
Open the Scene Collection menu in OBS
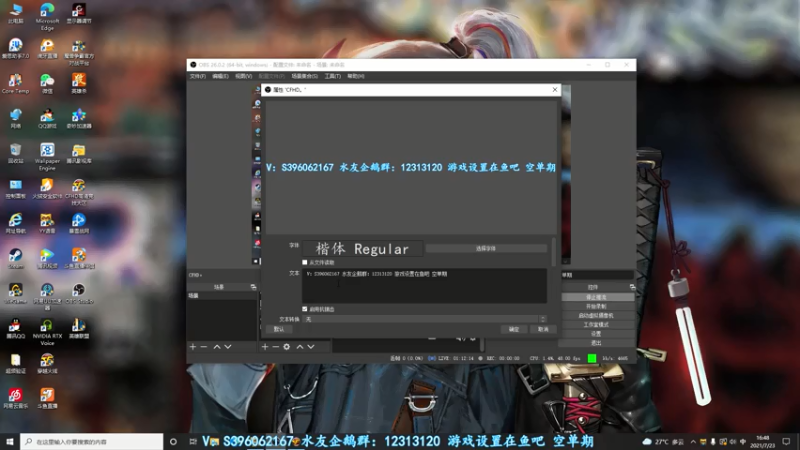point(305,76)
